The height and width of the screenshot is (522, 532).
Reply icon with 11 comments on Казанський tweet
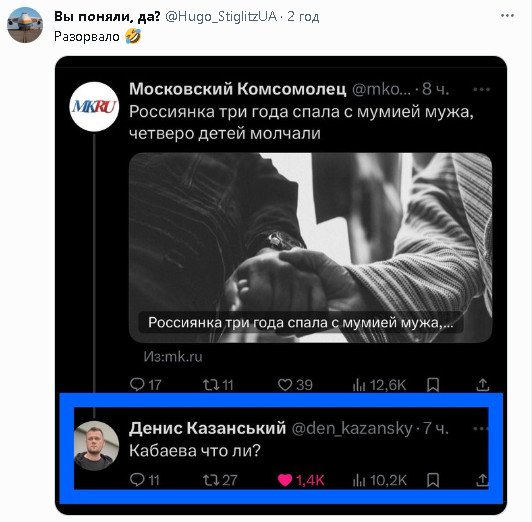(137, 480)
